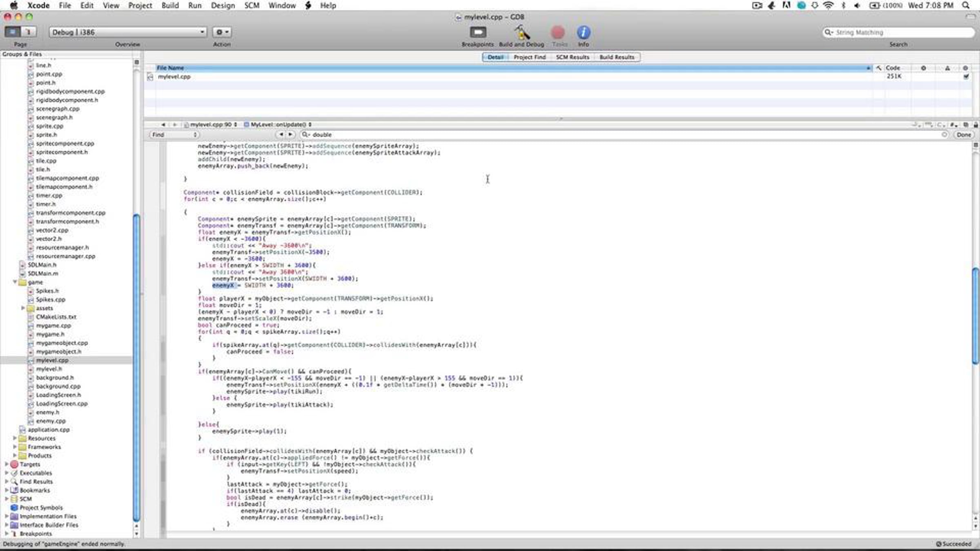980x551 pixels.
Task: Open the Breakpoints toolbar button
Action: (x=478, y=32)
